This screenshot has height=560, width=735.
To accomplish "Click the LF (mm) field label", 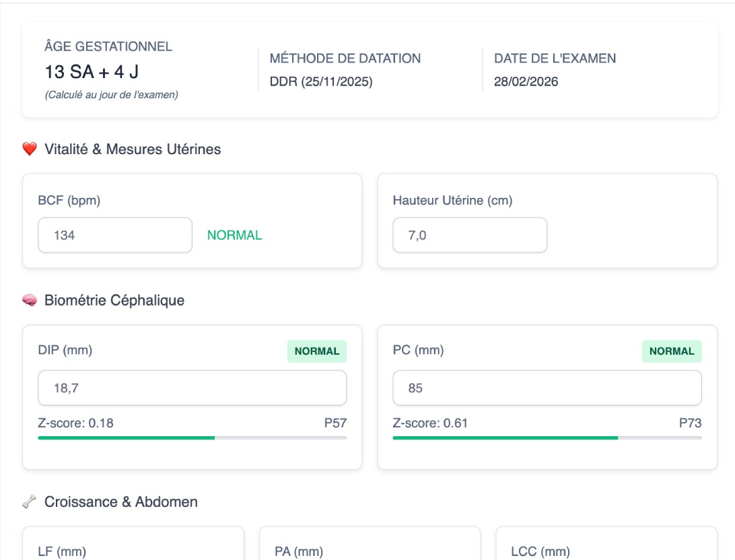I will click(62, 552).
